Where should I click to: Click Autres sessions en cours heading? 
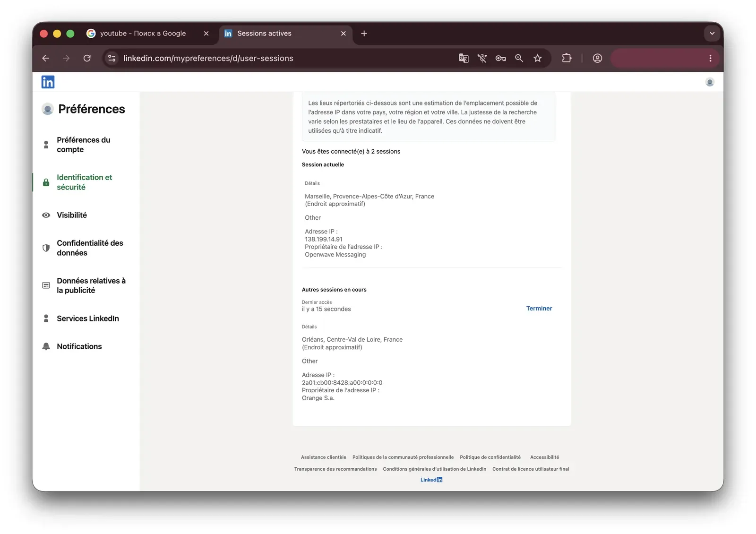334,290
